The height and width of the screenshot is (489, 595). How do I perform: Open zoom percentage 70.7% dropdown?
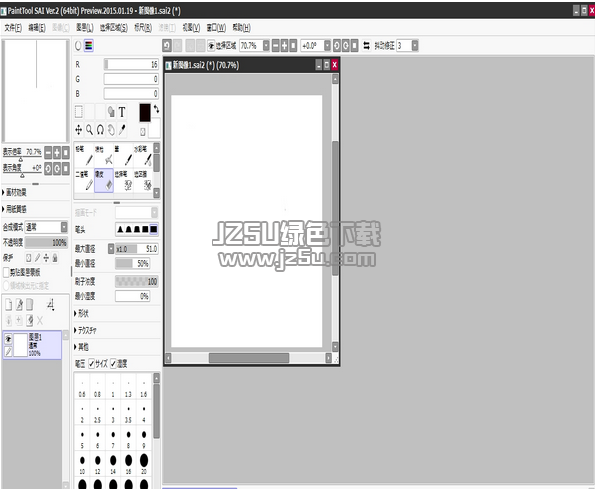pos(266,46)
